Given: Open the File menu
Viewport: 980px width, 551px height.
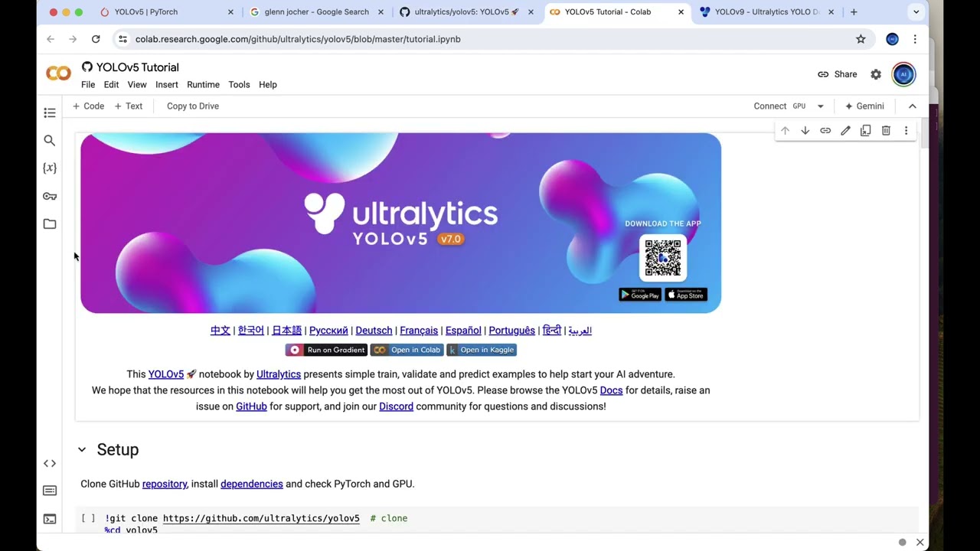Looking at the screenshot, I should click(88, 85).
